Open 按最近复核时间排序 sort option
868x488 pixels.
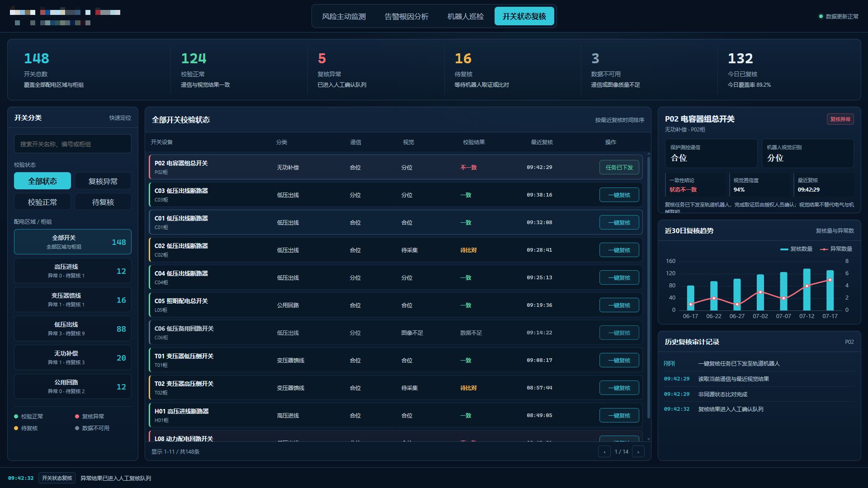[x=619, y=120]
